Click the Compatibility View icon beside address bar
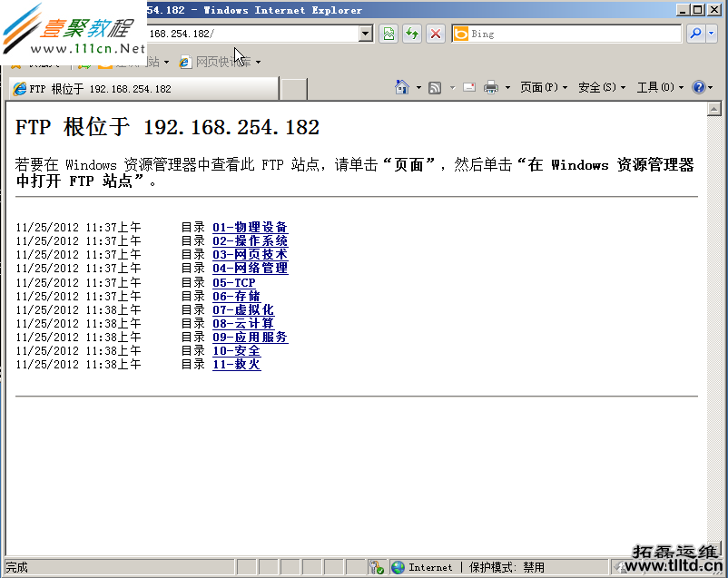Image resolution: width=728 pixels, height=578 pixels. (x=389, y=34)
